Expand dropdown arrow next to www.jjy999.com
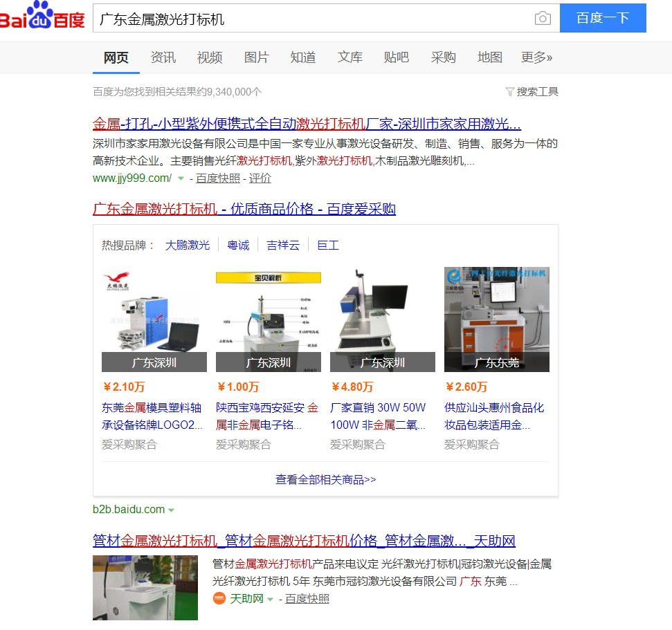 pos(181,178)
